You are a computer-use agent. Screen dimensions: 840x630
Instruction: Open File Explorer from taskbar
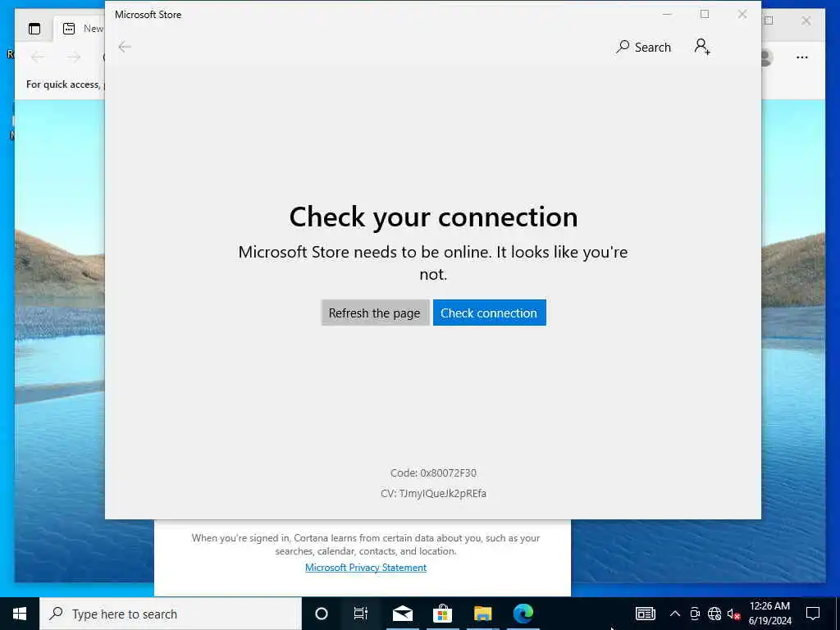(x=482, y=614)
